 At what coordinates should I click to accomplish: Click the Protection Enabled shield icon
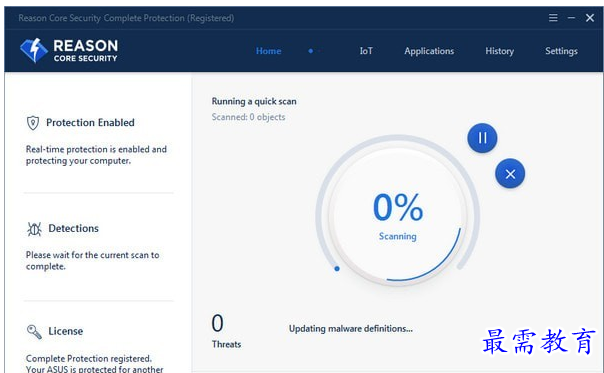pos(33,123)
